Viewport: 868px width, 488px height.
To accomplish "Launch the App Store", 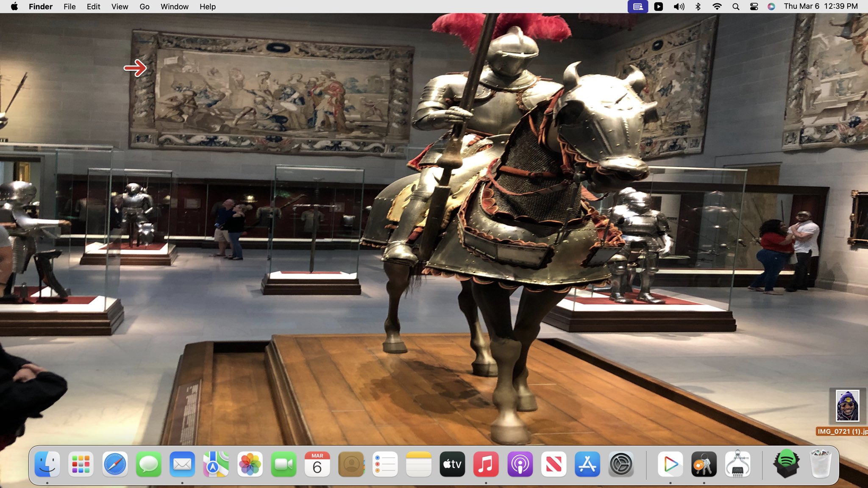I will [x=587, y=465].
